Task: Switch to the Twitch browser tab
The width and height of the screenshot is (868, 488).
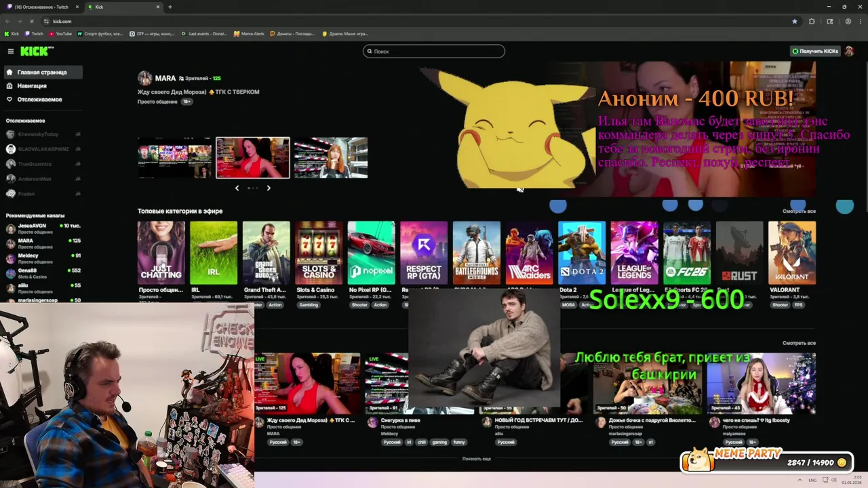Action: coord(41,7)
